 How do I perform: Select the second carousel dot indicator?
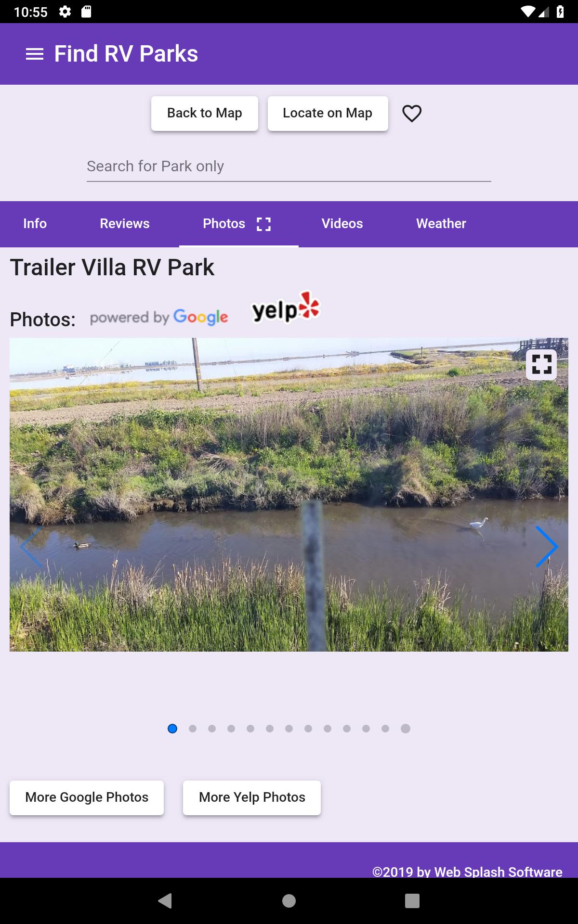(193, 729)
